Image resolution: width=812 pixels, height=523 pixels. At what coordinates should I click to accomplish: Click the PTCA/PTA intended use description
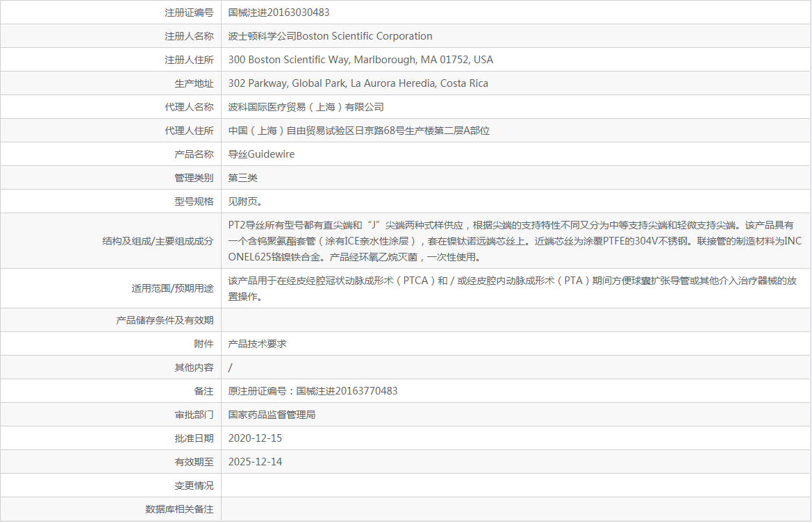click(x=512, y=288)
